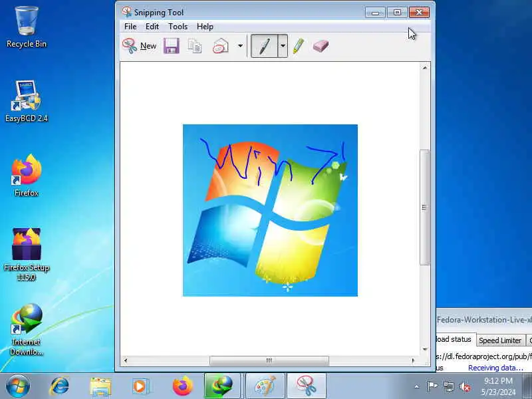Viewport: 532px width, 399px height.
Task: Click the Fedora-Workstation-Live download window title
Action: (484, 320)
